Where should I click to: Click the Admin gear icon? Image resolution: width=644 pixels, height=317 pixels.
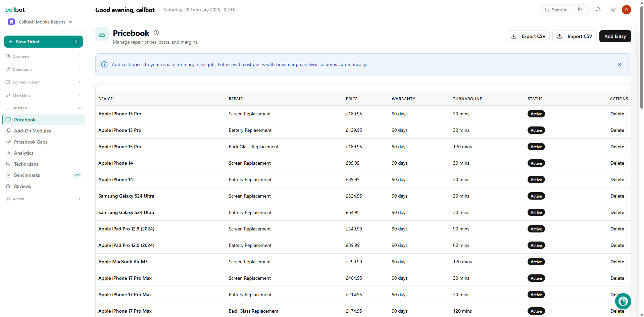click(8, 199)
